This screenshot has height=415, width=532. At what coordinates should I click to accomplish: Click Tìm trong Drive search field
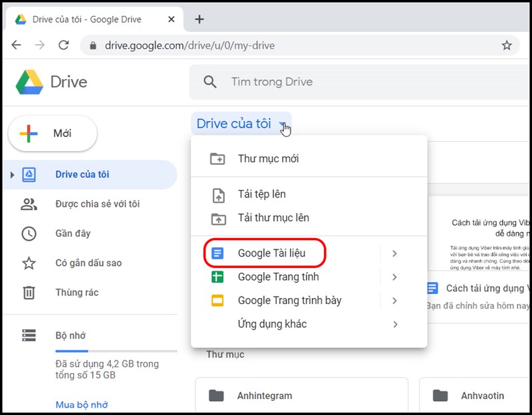[x=332, y=82]
